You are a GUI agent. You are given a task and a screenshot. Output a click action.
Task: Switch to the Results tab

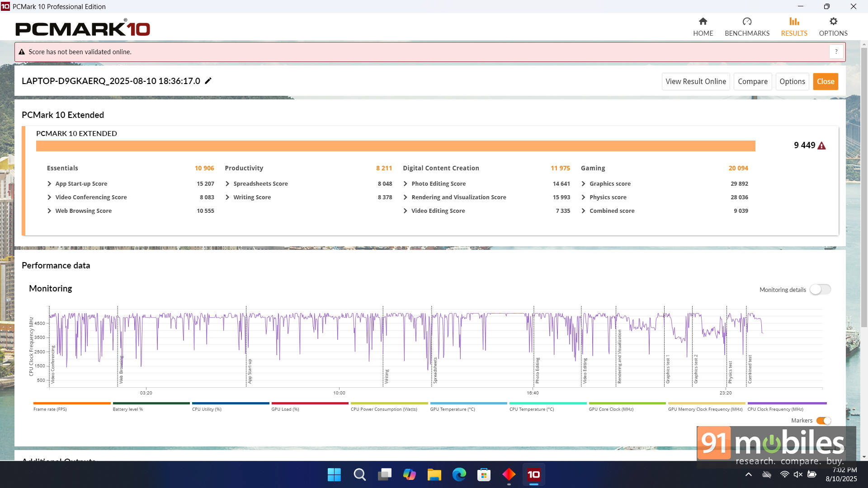click(x=794, y=27)
